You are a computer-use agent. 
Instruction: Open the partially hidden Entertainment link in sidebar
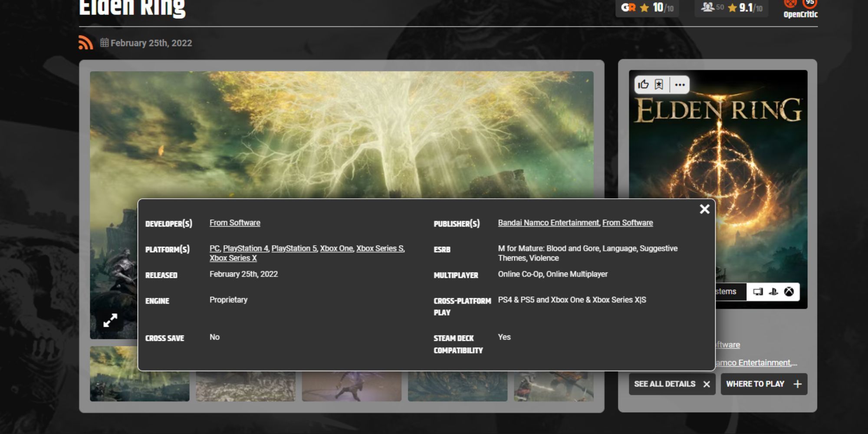coord(756,362)
